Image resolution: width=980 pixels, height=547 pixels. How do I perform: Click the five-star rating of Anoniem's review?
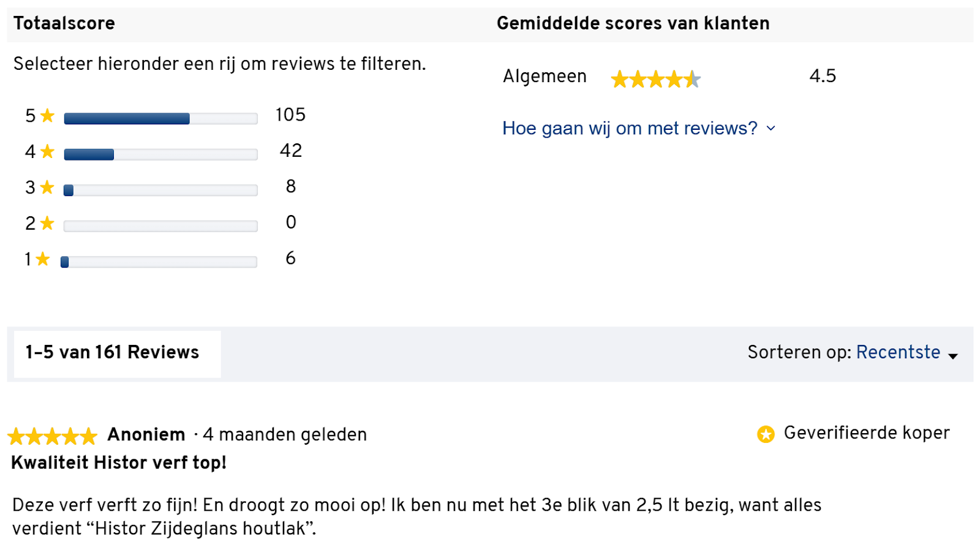pos(52,436)
